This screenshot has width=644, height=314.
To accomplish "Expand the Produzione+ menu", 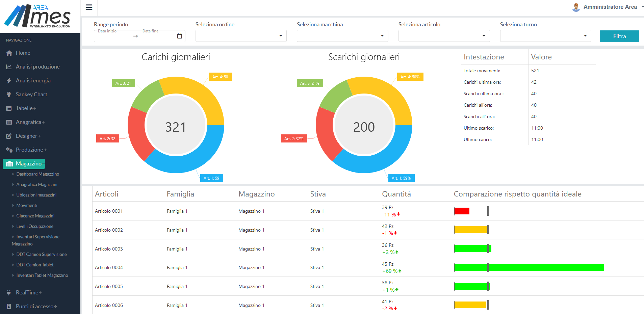I will click(x=31, y=150).
